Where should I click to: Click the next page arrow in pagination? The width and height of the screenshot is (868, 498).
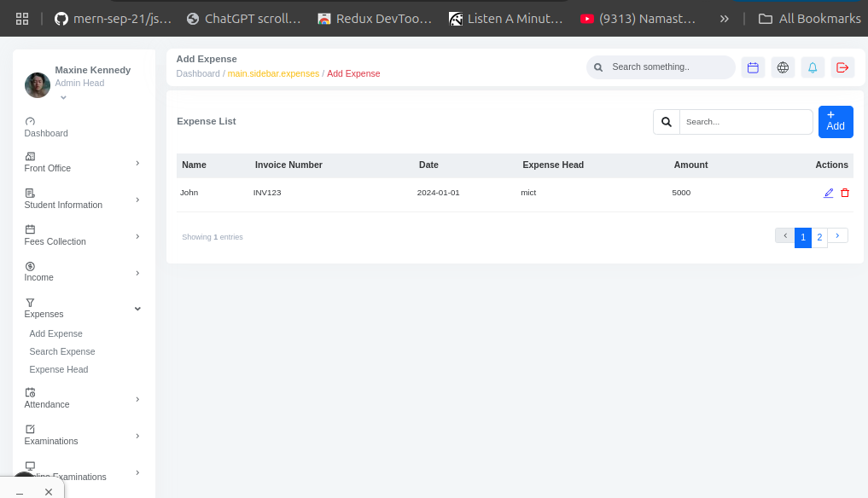pos(838,235)
